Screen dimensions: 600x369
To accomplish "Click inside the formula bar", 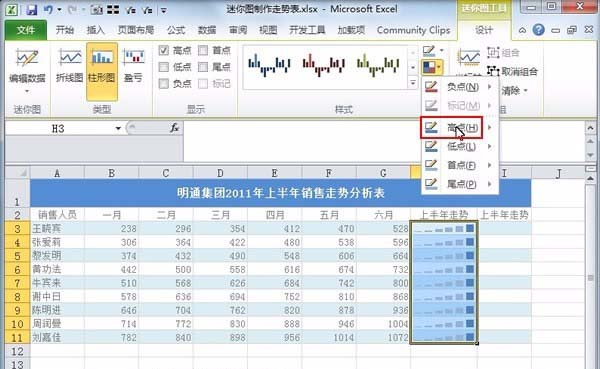I will pyautogui.click(x=384, y=141).
